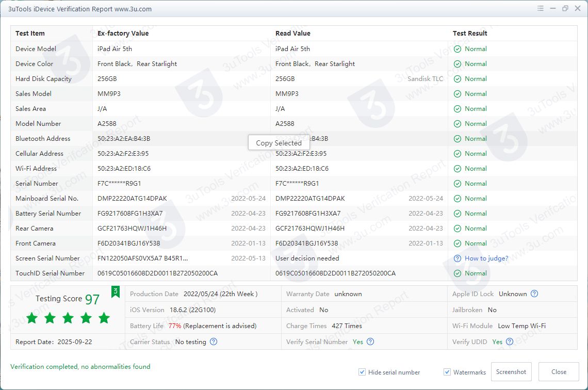Click Device Model normal checkmark icon
588x390 pixels.
[457, 48]
